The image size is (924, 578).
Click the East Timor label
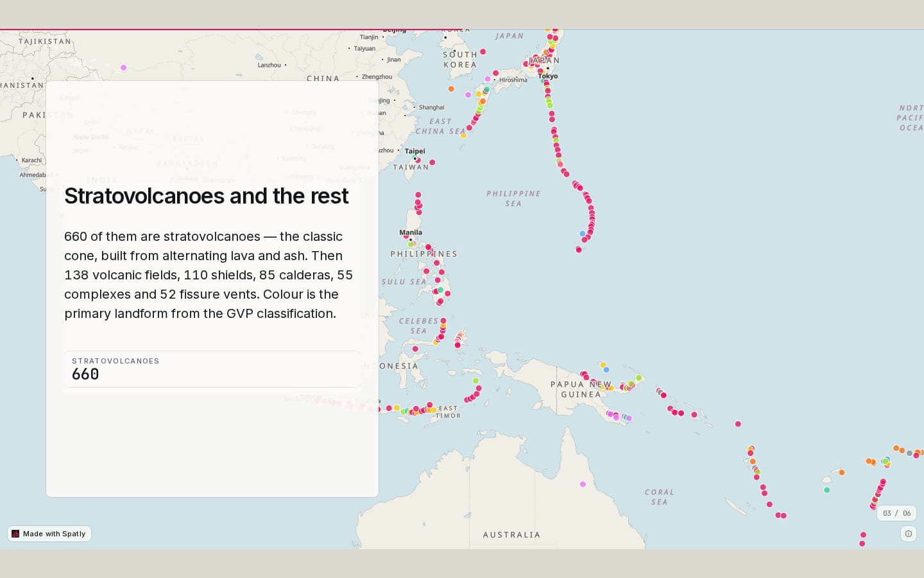pyautogui.click(x=449, y=412)
